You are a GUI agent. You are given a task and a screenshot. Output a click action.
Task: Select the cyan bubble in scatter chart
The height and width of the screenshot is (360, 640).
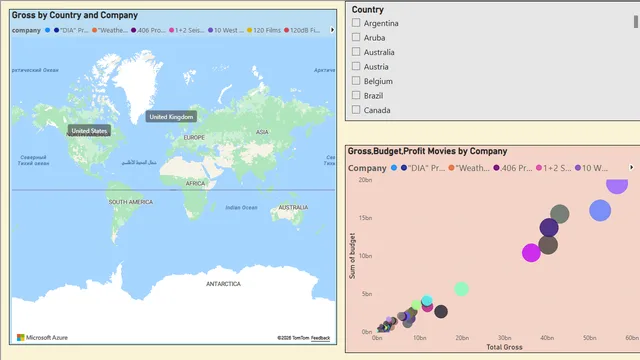coord(427,300)
